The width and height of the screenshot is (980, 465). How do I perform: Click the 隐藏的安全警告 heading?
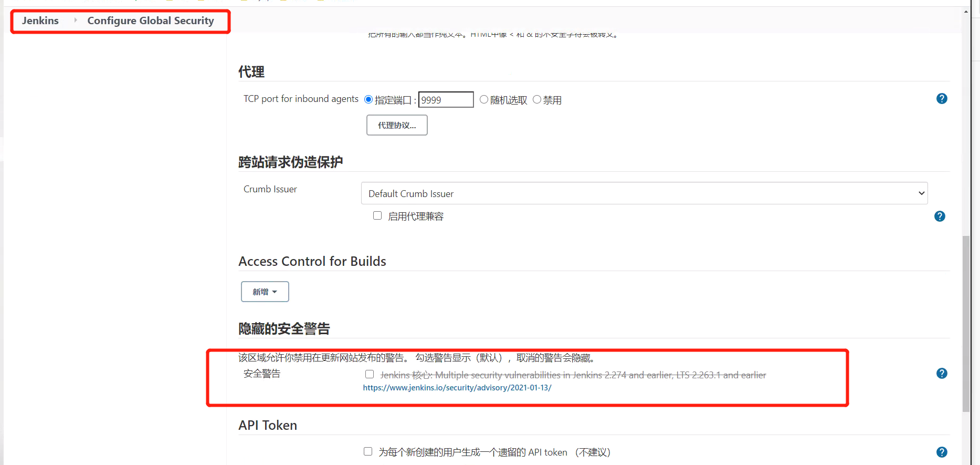click(284, 328)
